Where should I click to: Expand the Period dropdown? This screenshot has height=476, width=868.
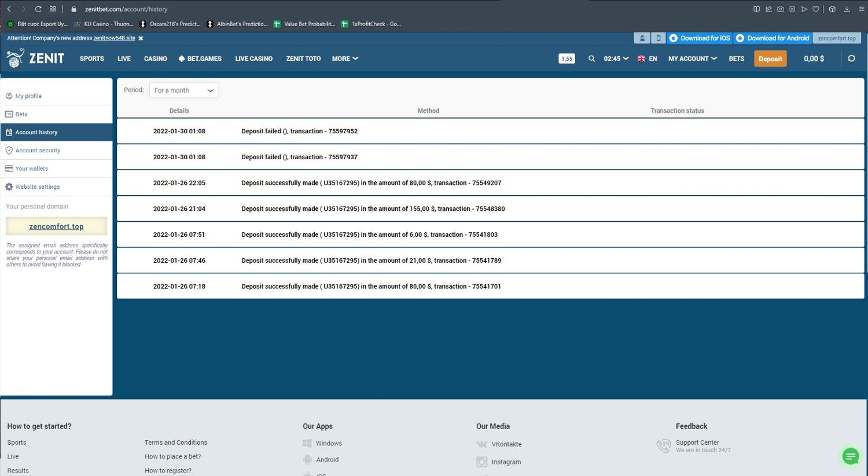click(183, 90)
